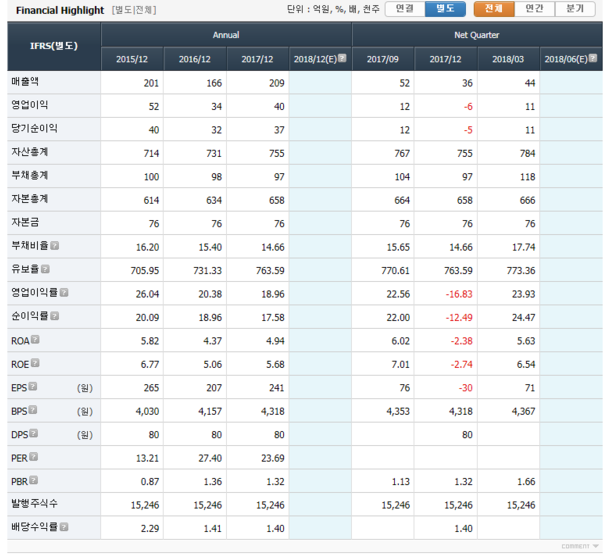607x555 pixels.
Task: Open help icon on 2018/12(E) column header
Action: point(342,58)
